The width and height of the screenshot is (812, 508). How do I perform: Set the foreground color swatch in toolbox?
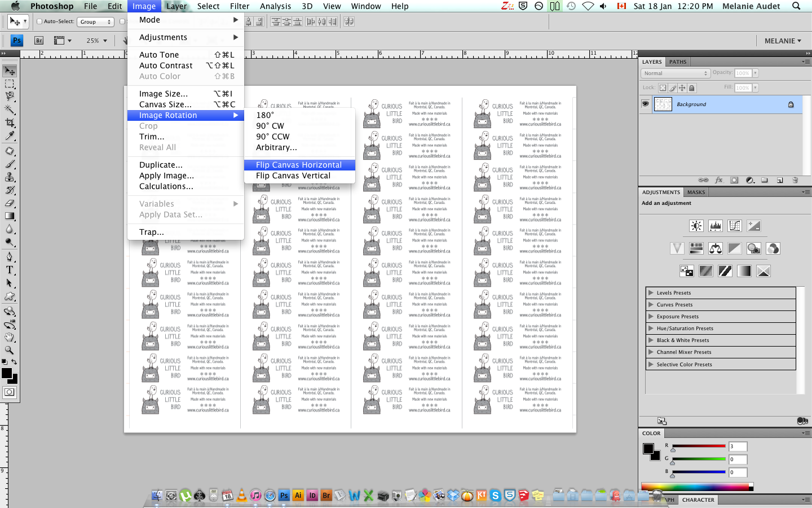coord(6,373)
